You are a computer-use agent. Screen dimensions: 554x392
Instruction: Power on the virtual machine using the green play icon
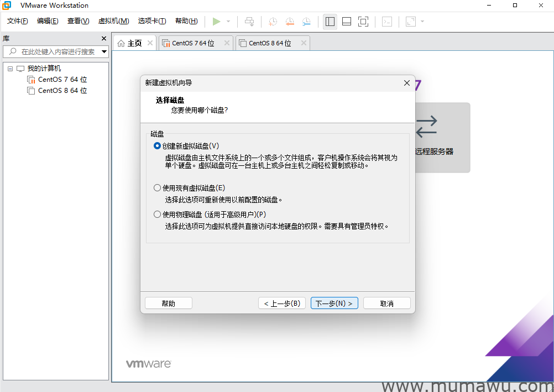216,21
